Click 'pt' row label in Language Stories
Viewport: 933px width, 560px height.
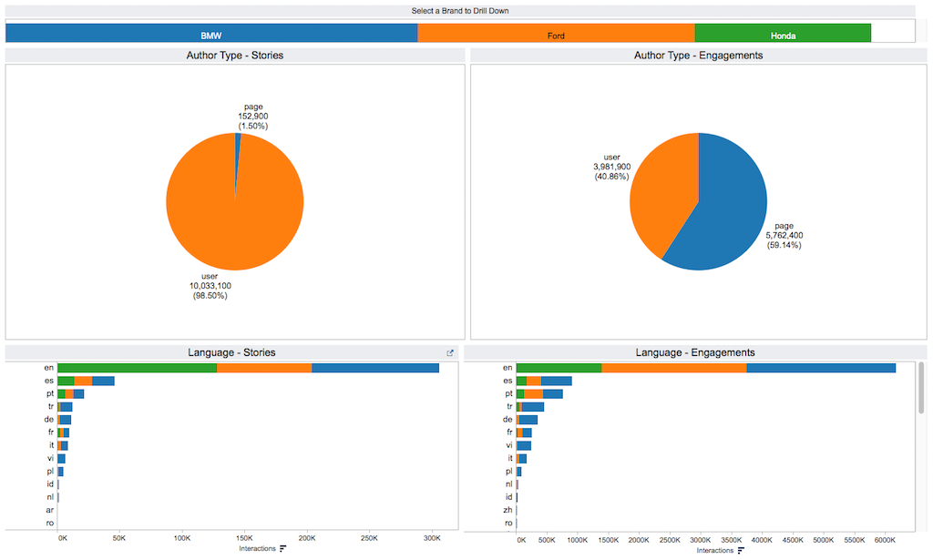click(x=50, y=393)
